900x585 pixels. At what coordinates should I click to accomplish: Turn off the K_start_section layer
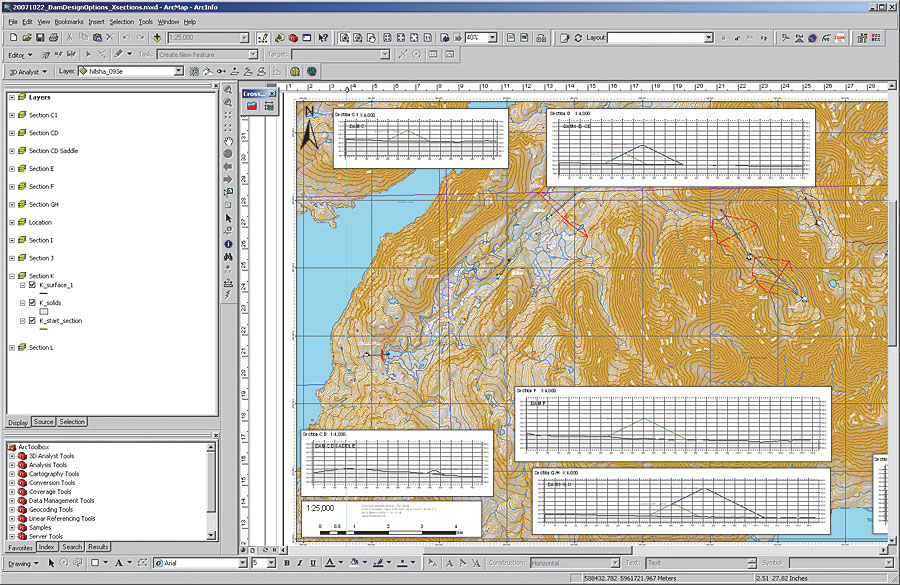point(33,321)
